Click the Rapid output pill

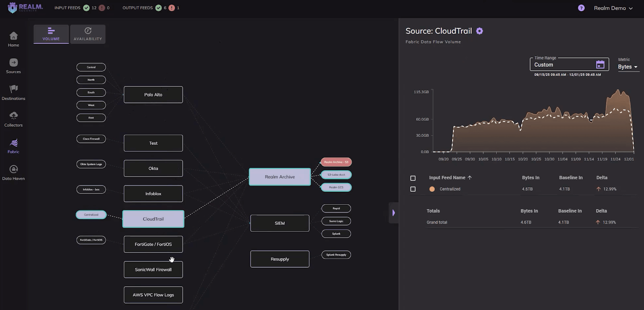pos(336,208)
